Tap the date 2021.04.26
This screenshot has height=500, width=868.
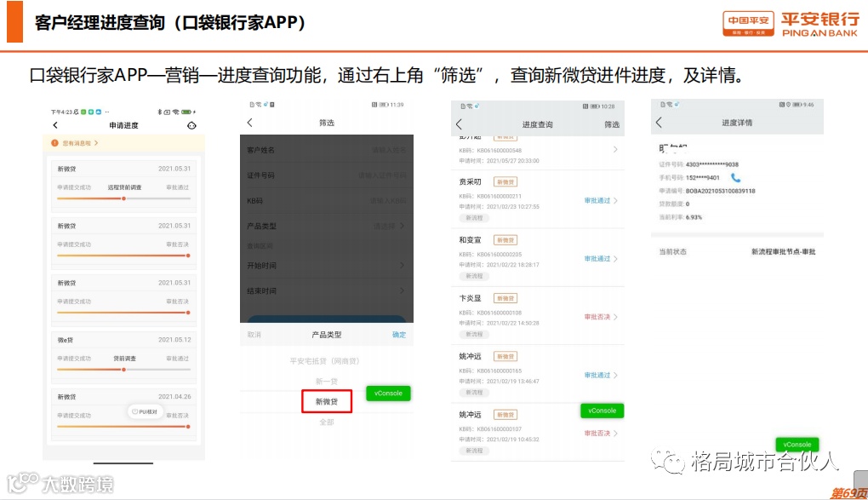click(x=174, y=397)
